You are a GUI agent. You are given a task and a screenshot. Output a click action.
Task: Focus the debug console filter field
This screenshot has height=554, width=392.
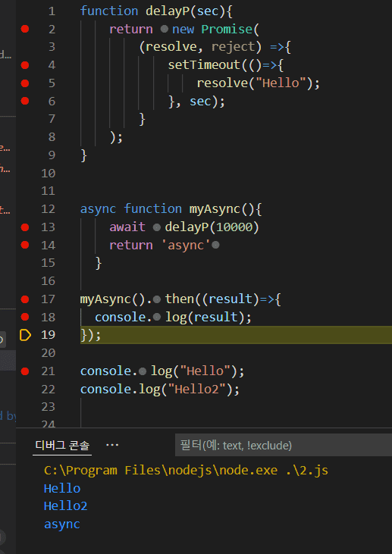[x=284, y=446]
